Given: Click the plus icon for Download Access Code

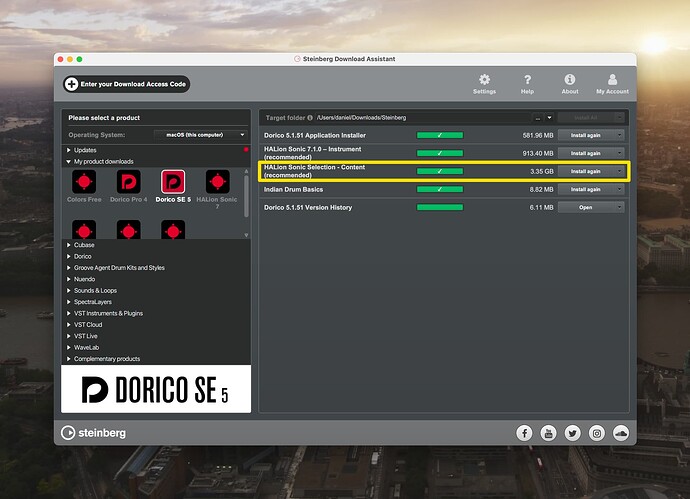Looking at the screenshot, I should coord(71,84).
